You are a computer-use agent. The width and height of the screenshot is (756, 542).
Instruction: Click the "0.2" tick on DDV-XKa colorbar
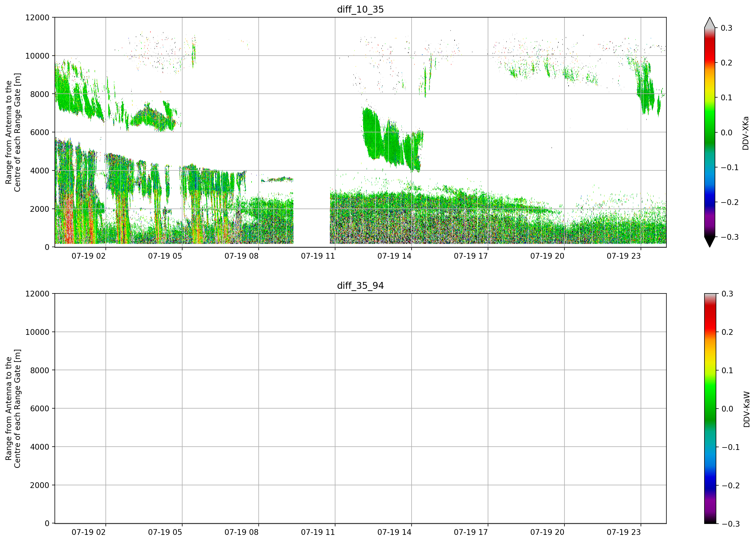click(x=727, y=63)
